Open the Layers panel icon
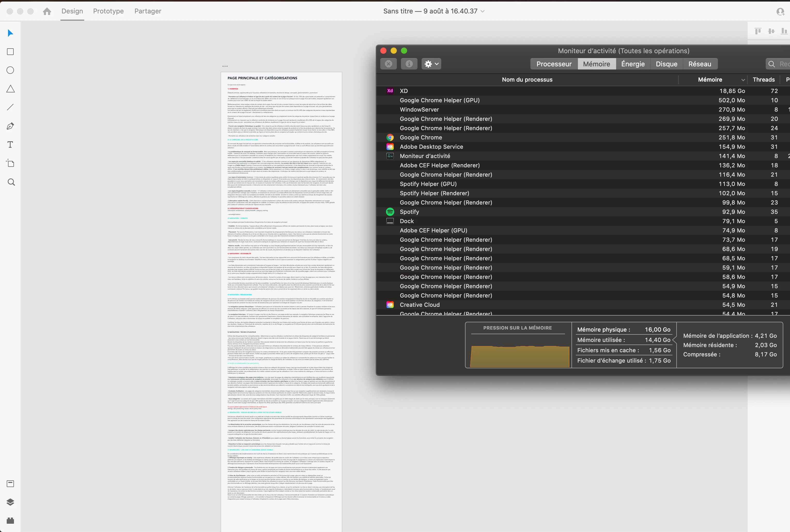This screenshot has height=532, width=790. coord(11,502)
